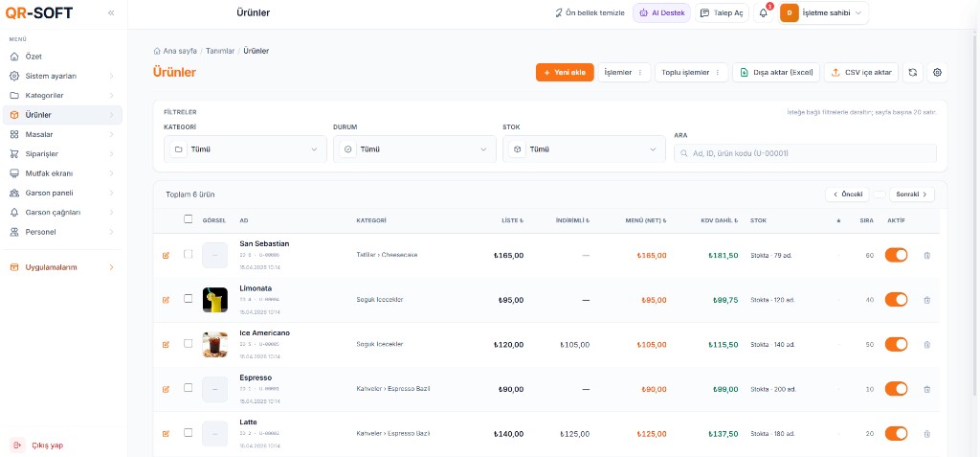Click the Limonata product thumbnail
Image resolution: width=980 pixels, height=457 pixels.
pyautogui.click(x=214, y=300)
